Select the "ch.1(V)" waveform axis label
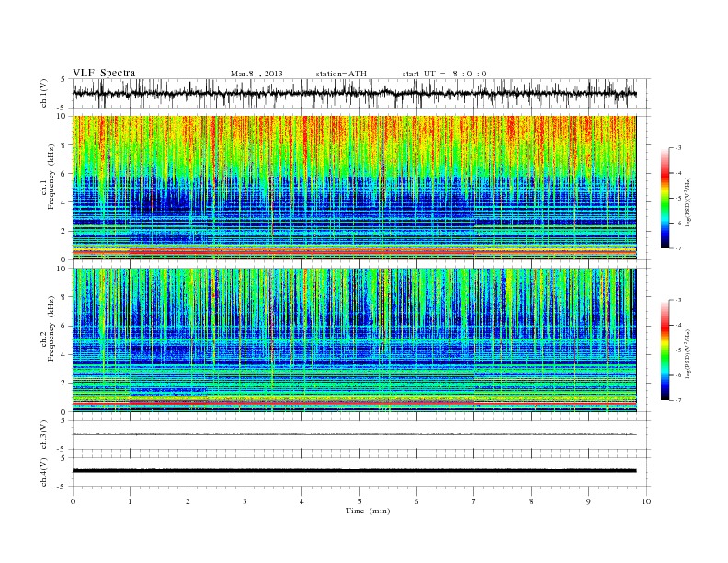728x563 pixels. coord(44,94)
